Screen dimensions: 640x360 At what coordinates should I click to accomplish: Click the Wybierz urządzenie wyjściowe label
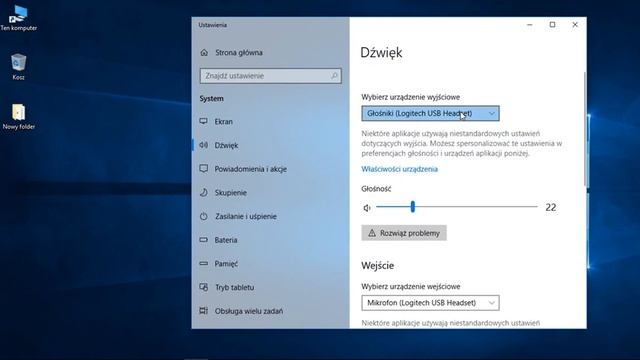click(x=411, y=97)
